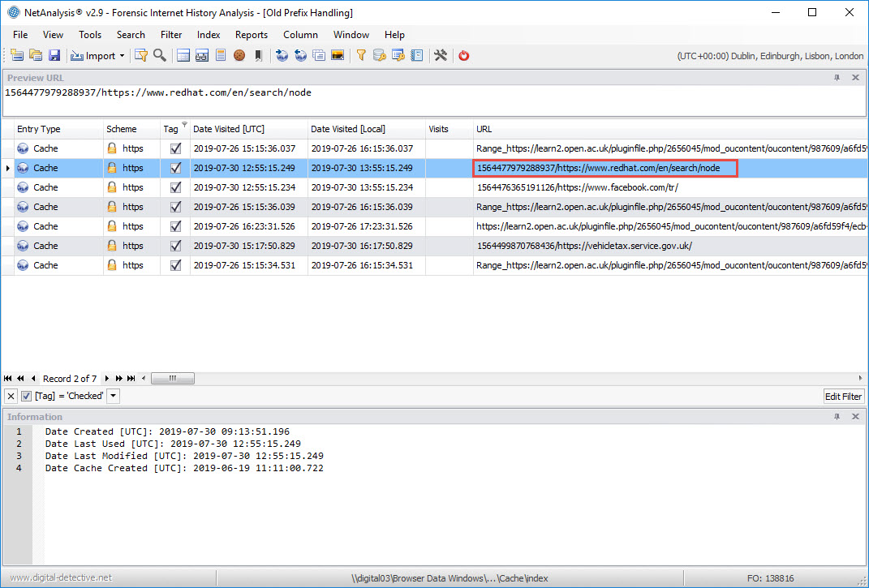Viewport: 869px width, 588px height.
Task: Untag the redhat.com record visited 12:55:15.249
Action: [x=176, y=168]
